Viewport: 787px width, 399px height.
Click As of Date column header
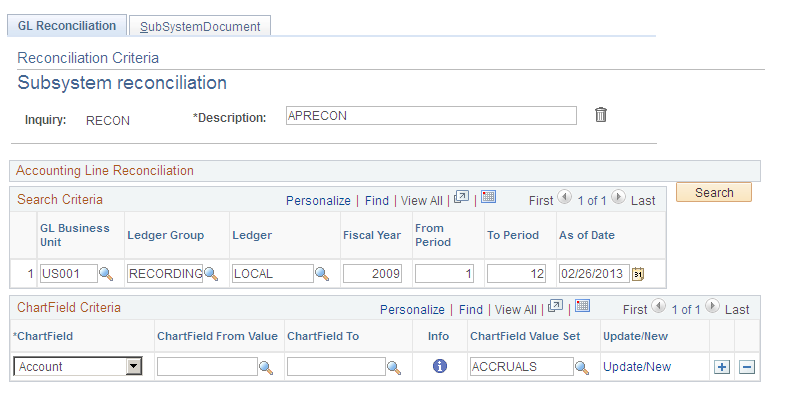587,235
